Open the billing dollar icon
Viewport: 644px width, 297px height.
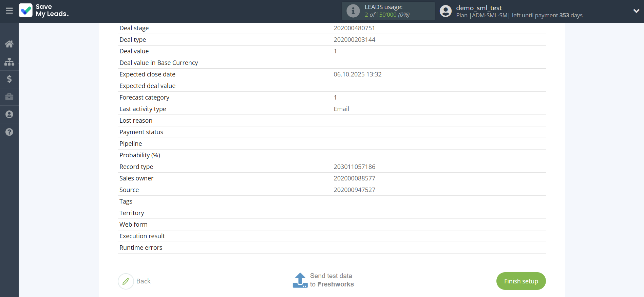pos(9,79)
